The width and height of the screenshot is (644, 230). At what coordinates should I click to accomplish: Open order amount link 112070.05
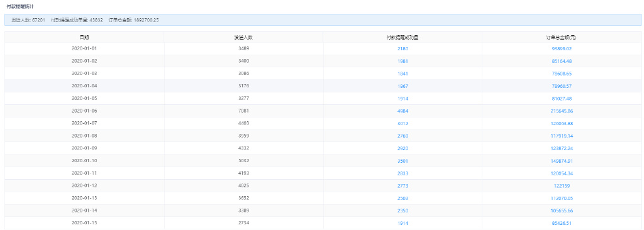click(x=562, y=199)
